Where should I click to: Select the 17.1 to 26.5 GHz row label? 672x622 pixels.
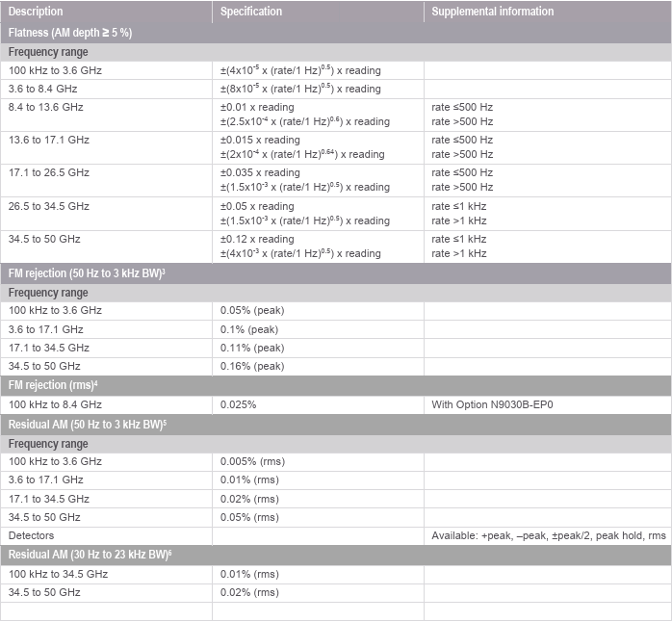(x=49, y=172)
